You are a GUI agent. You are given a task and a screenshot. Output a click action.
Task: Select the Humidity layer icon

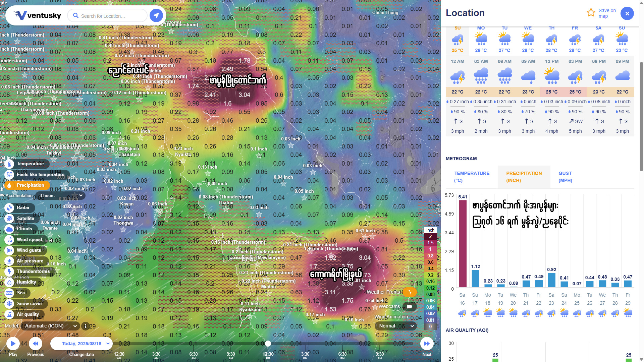click(9, 282)
